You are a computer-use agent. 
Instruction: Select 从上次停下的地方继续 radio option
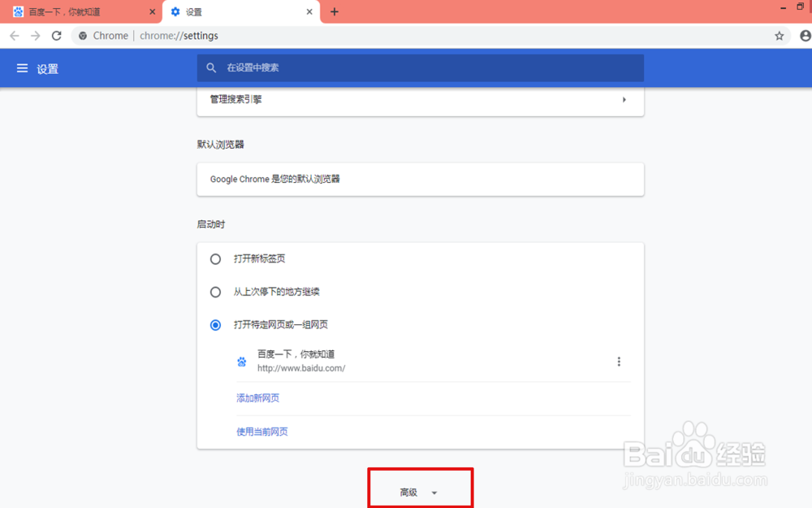click(x=215, y=292)
